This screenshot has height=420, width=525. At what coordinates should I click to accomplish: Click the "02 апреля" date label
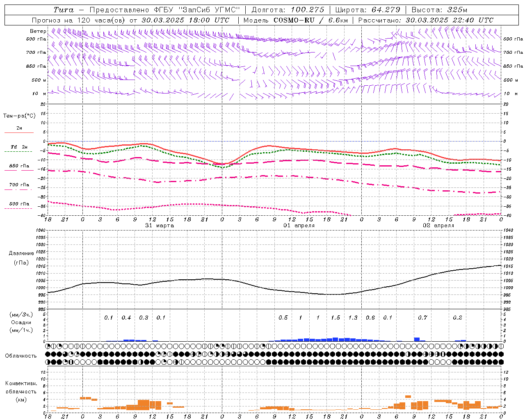[438, 226]
